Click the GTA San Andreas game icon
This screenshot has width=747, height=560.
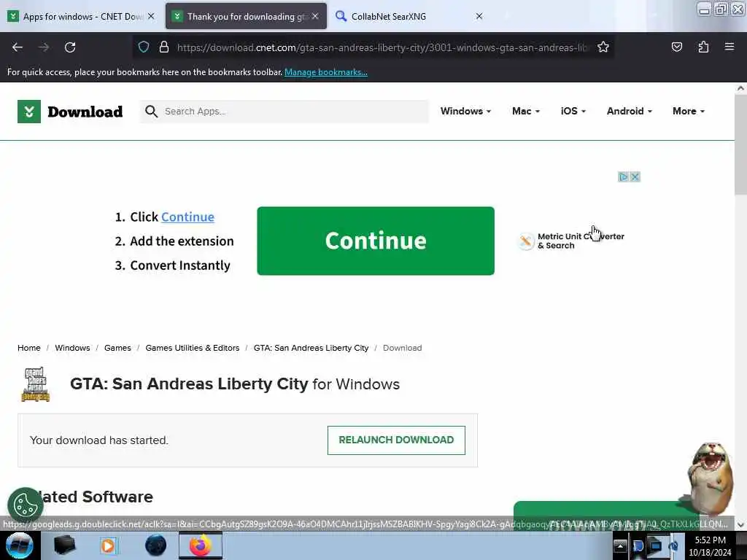(x=35, y=384)
